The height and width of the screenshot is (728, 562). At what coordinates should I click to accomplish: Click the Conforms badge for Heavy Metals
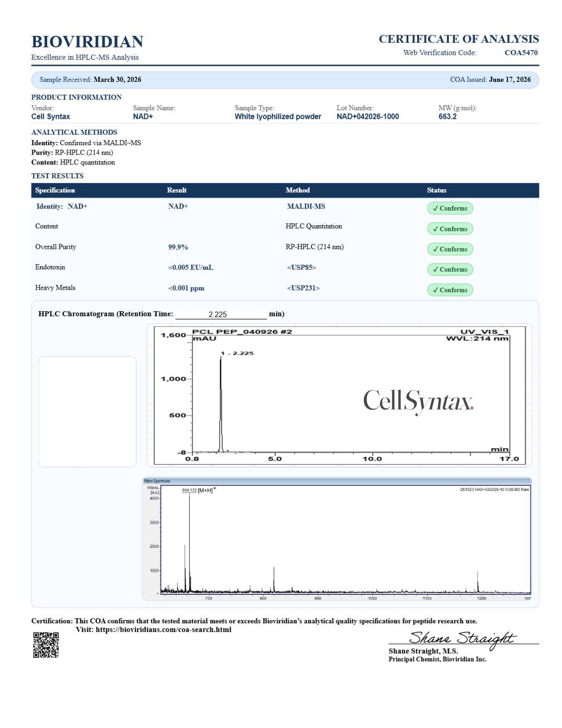(450, 290)
